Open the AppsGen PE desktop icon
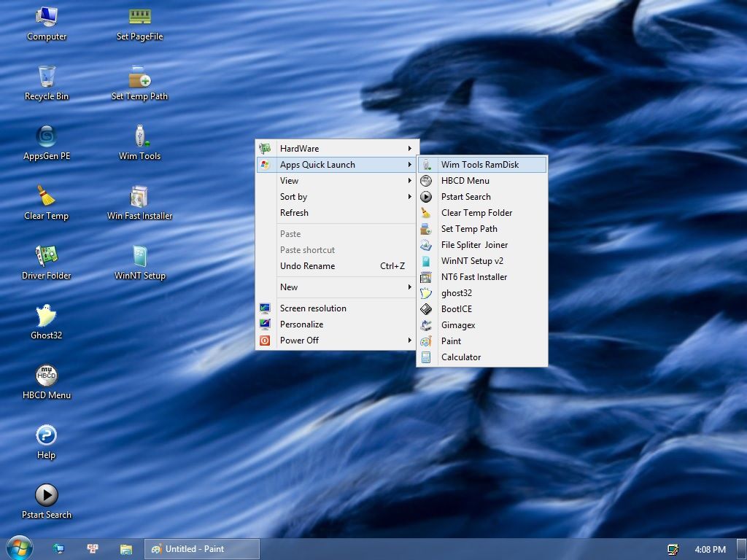The width and height of the screenshot is (747, 560). (x=47, y=137)
